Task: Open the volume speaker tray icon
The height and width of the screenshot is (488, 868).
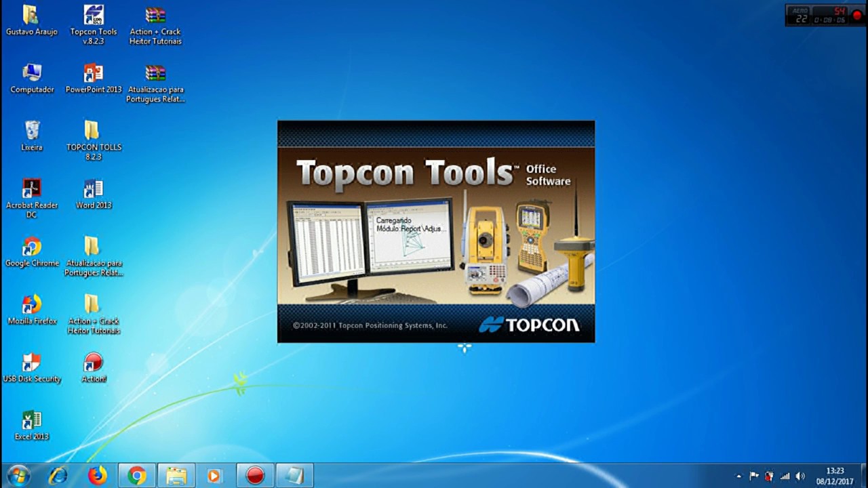Action: pos(800,476)
